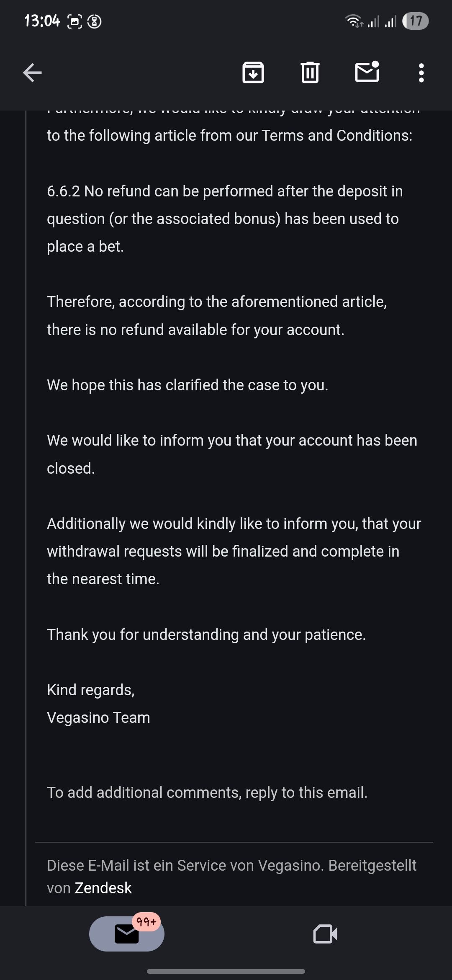Tap the circular icon beside the screenshot icon
The image size is (452, 980).
pos(94,21)
